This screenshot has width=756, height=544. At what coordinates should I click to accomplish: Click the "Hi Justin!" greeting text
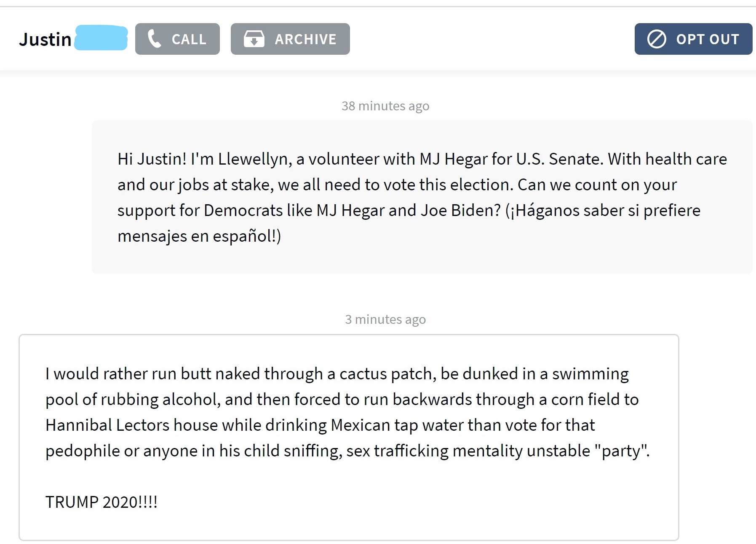[152, 159]
